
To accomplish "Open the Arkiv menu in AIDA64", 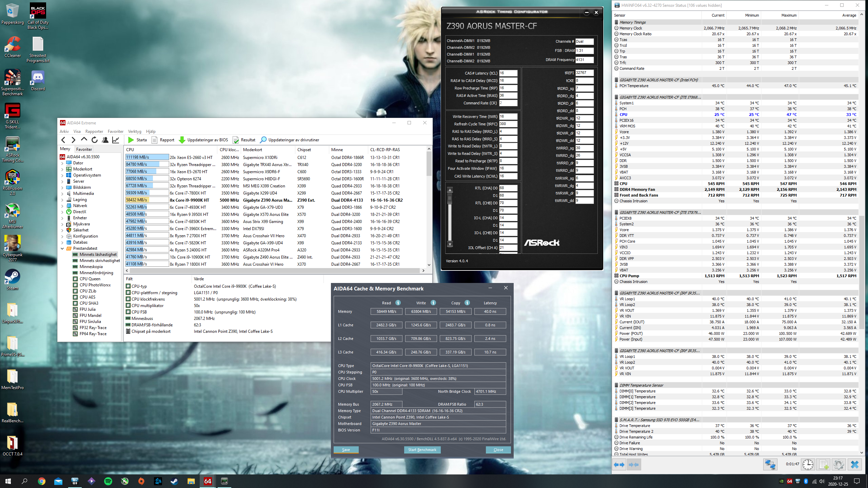I will [x=64, y=131].
